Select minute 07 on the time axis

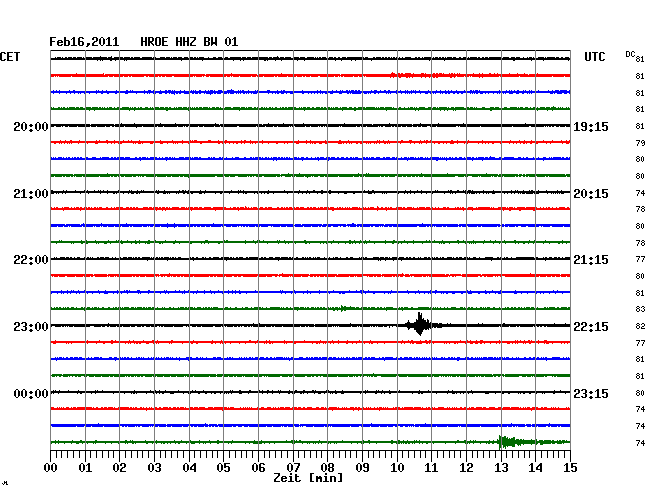[x=293, y=467]
